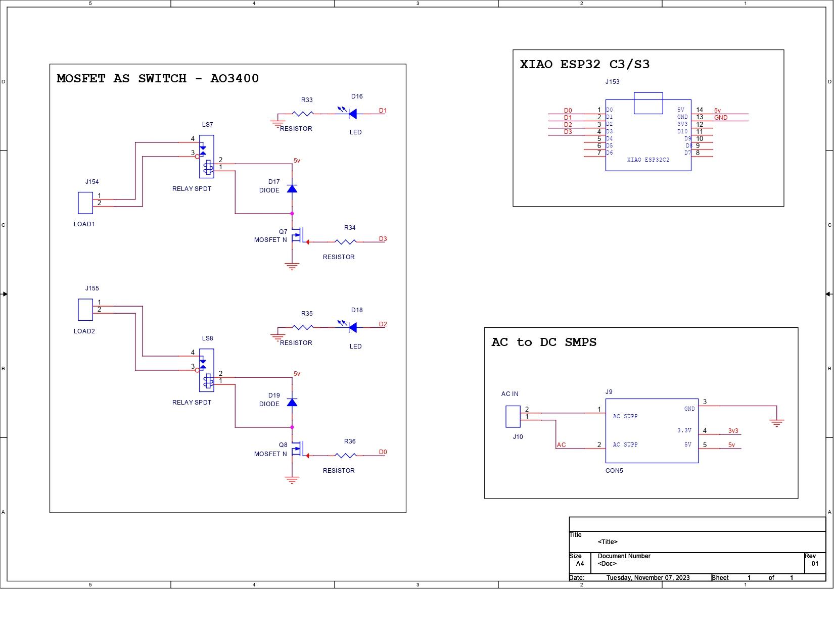Click the LOAD1 label

click(84, 224)
